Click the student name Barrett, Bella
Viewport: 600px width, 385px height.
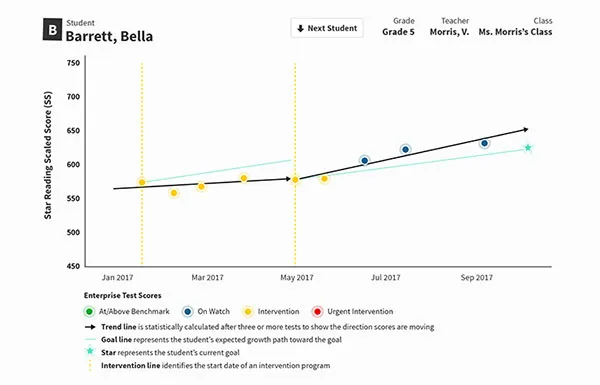coord(109,36)
